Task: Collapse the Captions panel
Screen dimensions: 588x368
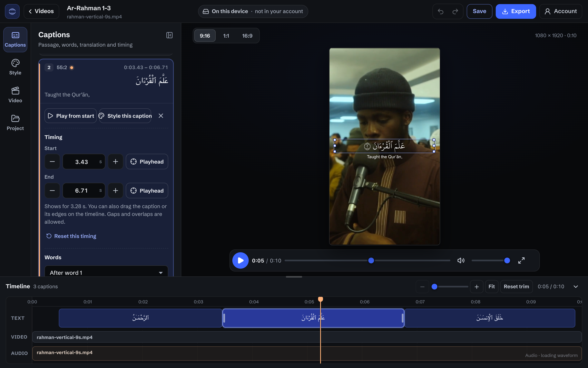Action: click(169, 35)
